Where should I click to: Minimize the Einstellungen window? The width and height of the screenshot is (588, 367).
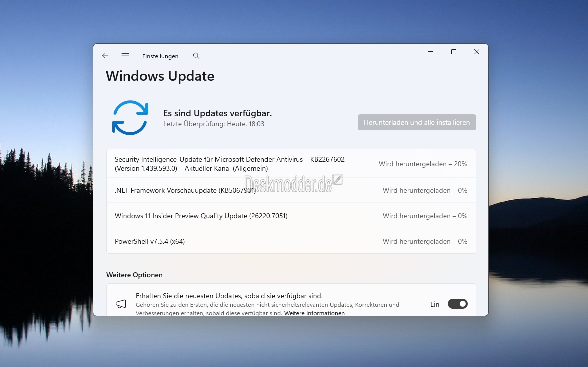coord(430,52)
